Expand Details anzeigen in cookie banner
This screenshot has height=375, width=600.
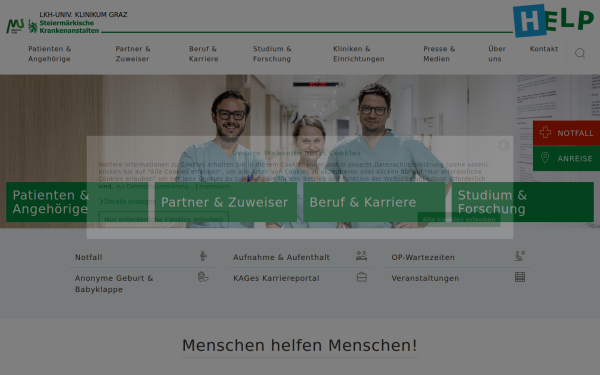[x=127, y=201]
